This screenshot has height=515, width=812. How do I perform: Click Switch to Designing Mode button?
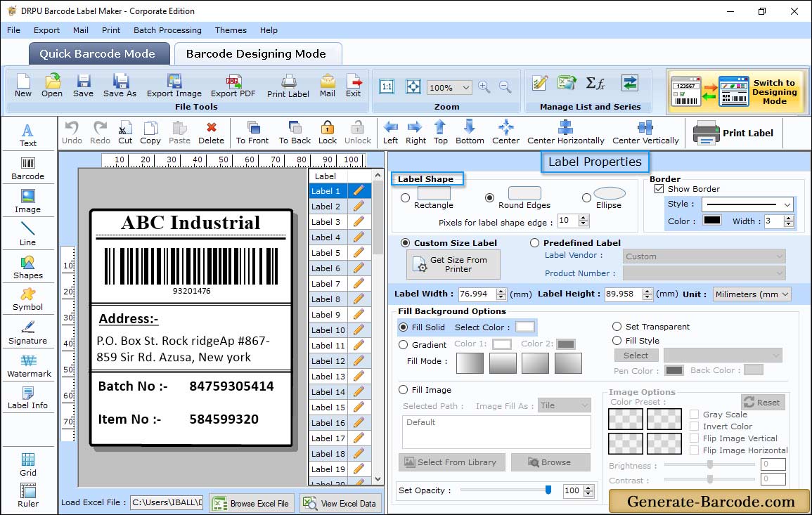tap(737, 91)
